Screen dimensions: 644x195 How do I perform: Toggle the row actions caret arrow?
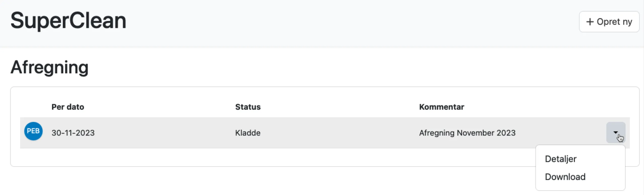pos(616,132)
